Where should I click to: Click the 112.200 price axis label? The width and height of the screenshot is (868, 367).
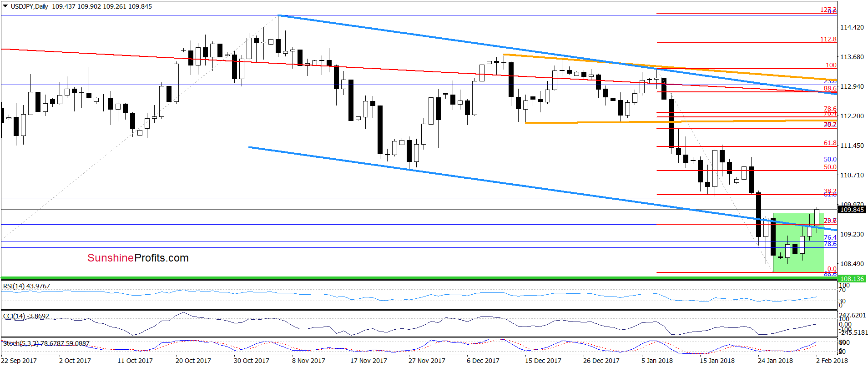pyautogui.click(x=852, y=116)
